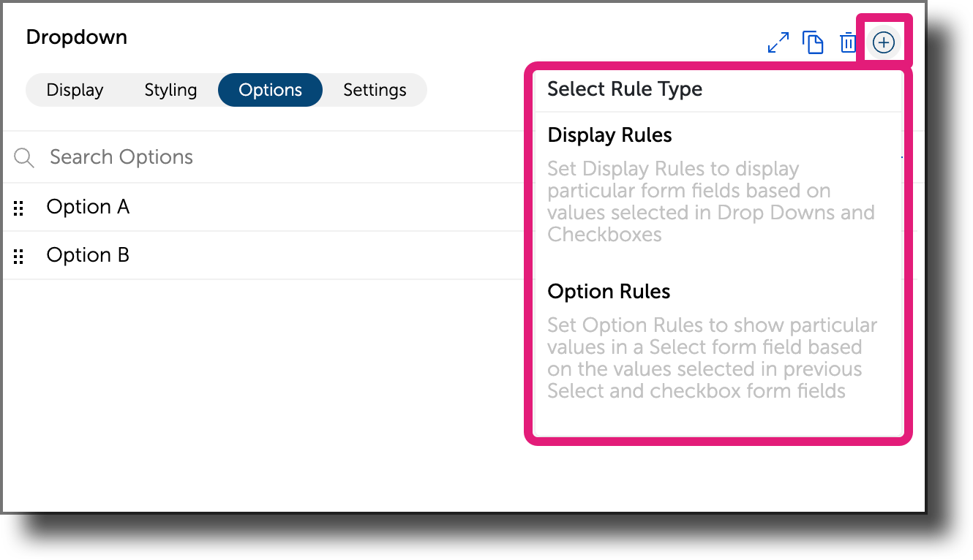Select the Options tab

tap(270, 89)
